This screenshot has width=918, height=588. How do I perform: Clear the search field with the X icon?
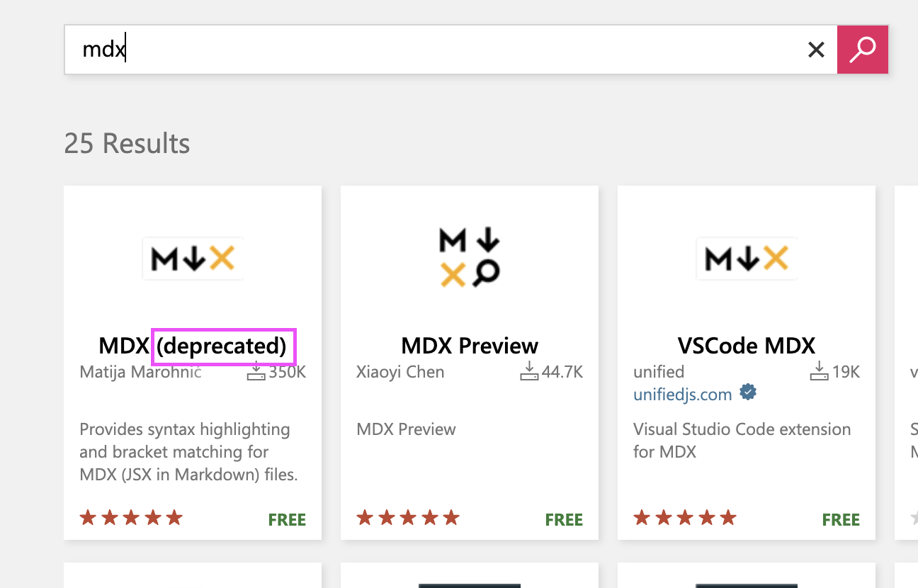click(x=816, y=50)
